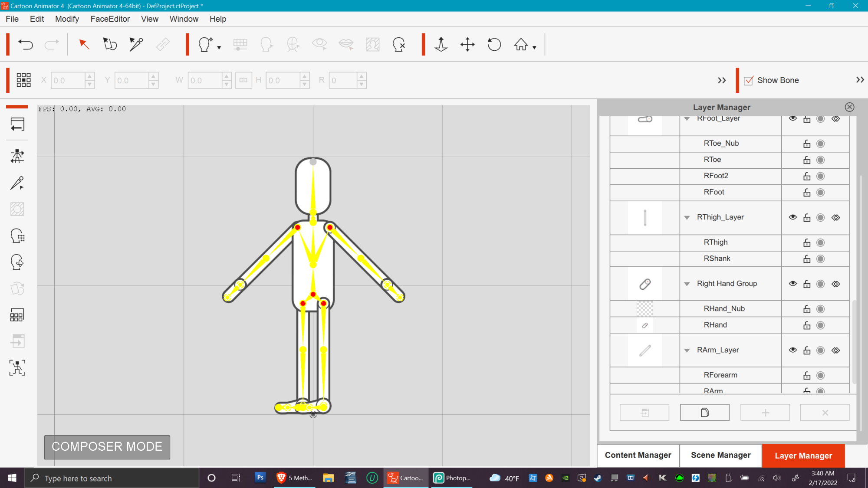The width and height of the screenshot is (868, 488).
Task: Hide the Right Hand Group via eye icon
Action: tap(792, 284)
